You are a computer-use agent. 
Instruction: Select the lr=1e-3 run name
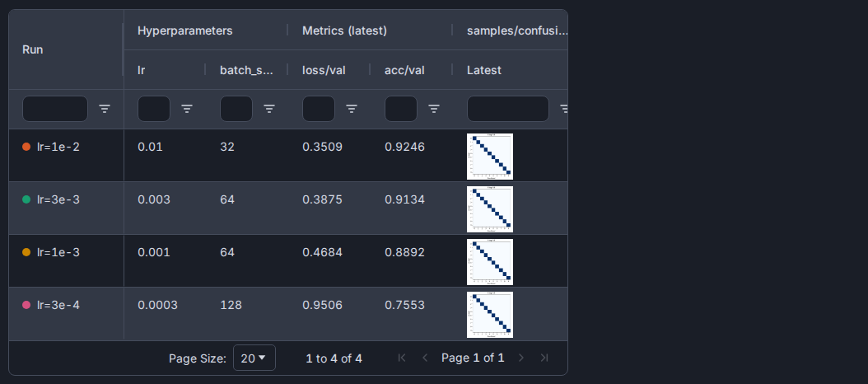(x=58, y=252)
